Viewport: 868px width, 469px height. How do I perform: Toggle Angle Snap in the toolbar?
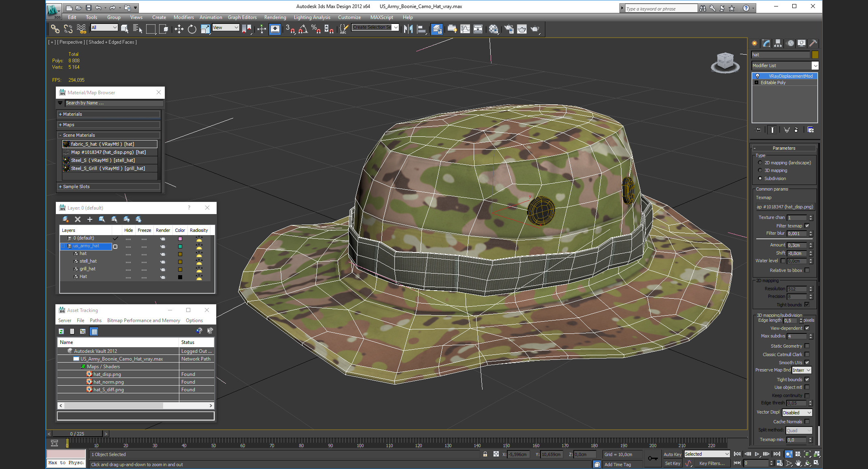point(303,29)
